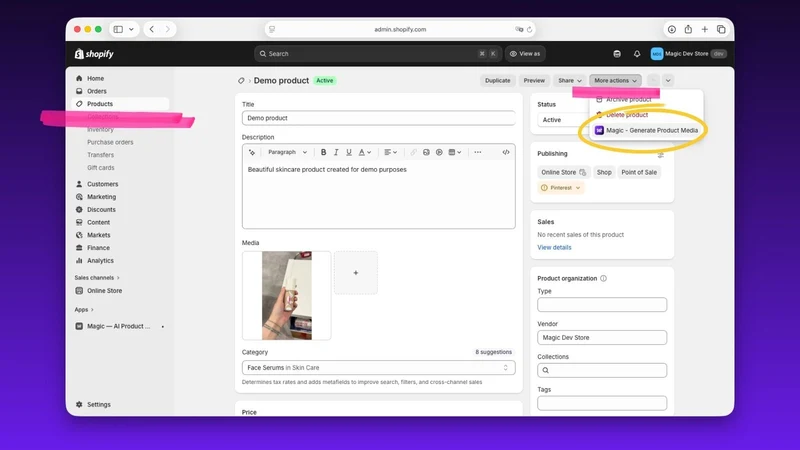
Task: Toggle underline formatting
Action: (348, 153)
